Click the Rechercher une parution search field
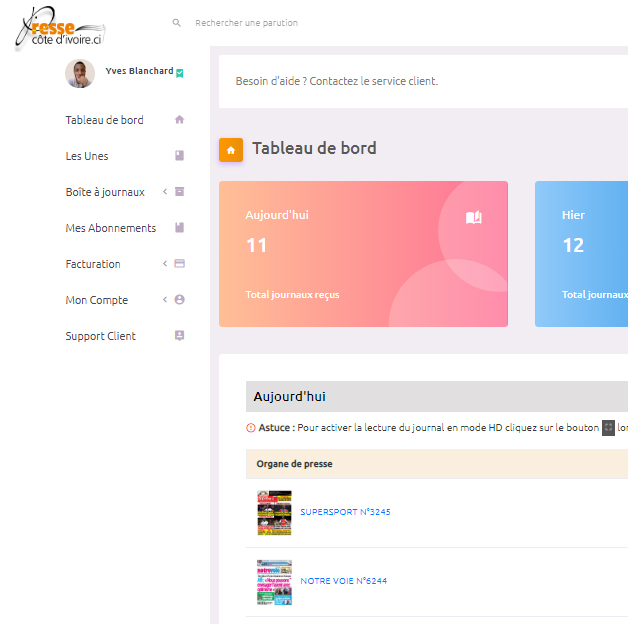The width and height of the screenshot is (628, 624). coord(300,22)
